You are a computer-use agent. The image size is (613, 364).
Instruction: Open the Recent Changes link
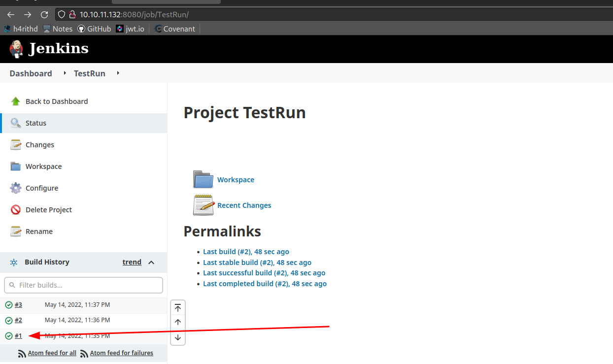click(x=244, y=205)
